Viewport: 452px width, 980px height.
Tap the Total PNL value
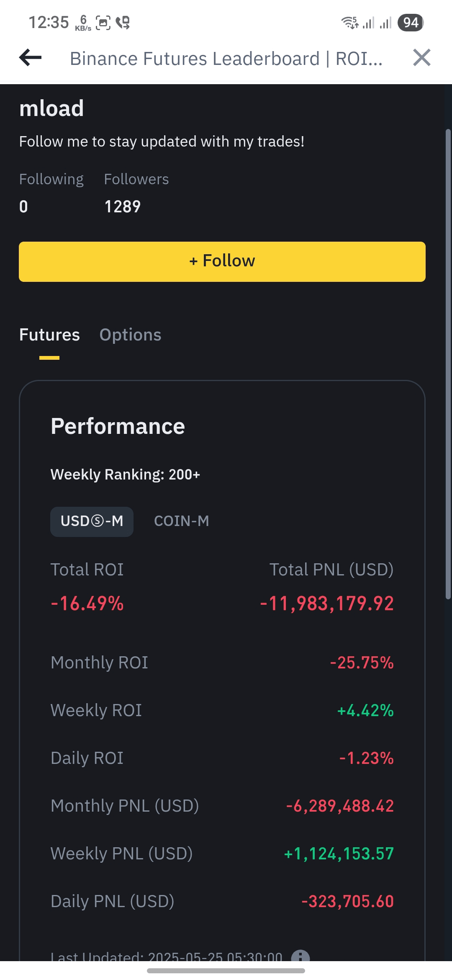327,603
